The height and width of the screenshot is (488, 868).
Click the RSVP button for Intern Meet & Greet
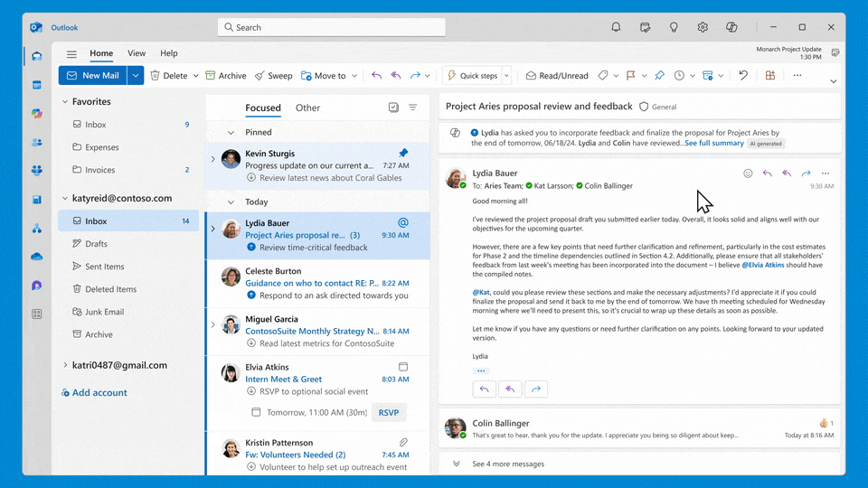pyautogui.click(x=389, y=412)
